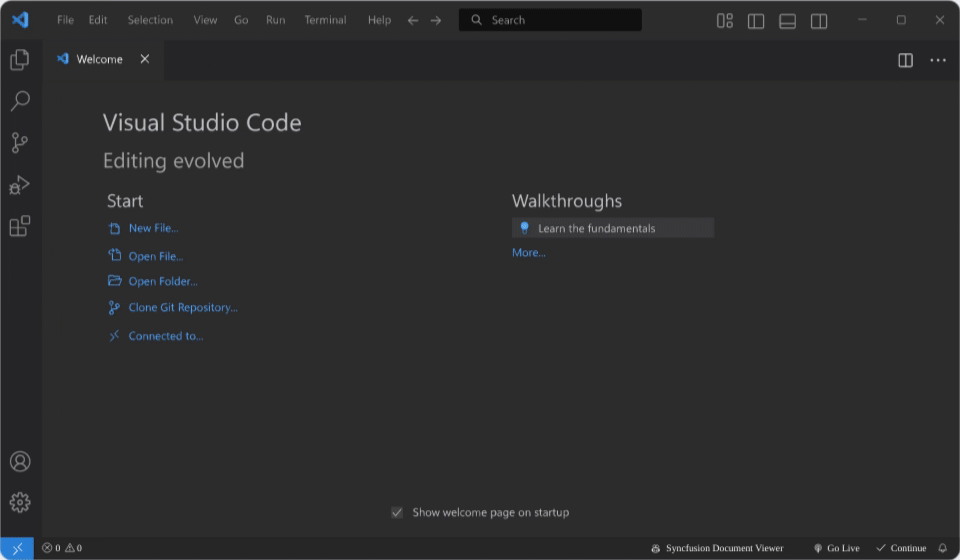The width and height of the screenshot is (960, 560).
Task: Click the VS Code logo in title bar
Action: click(20, 20)
